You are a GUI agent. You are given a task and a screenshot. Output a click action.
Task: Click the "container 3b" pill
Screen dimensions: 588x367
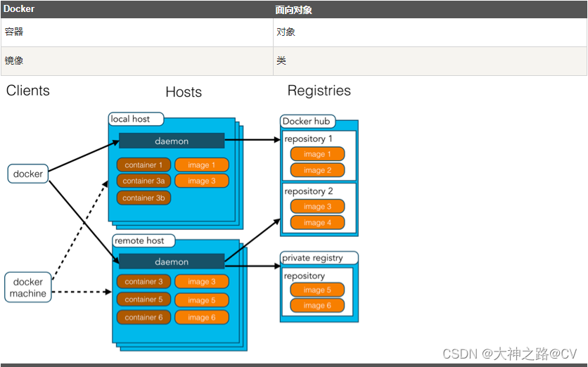click(143, 198)
